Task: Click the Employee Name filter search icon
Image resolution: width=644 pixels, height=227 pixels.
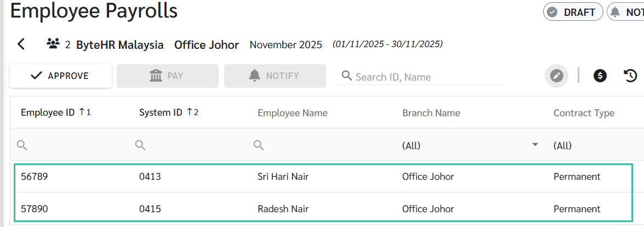Action: tap(259, 145)
